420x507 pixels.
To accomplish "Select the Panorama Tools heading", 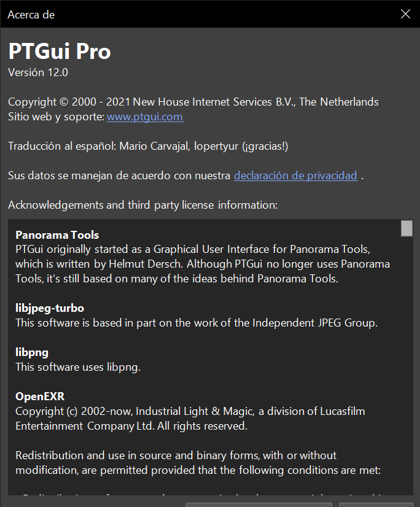I will pyautogui.click(x=56, y=234).
